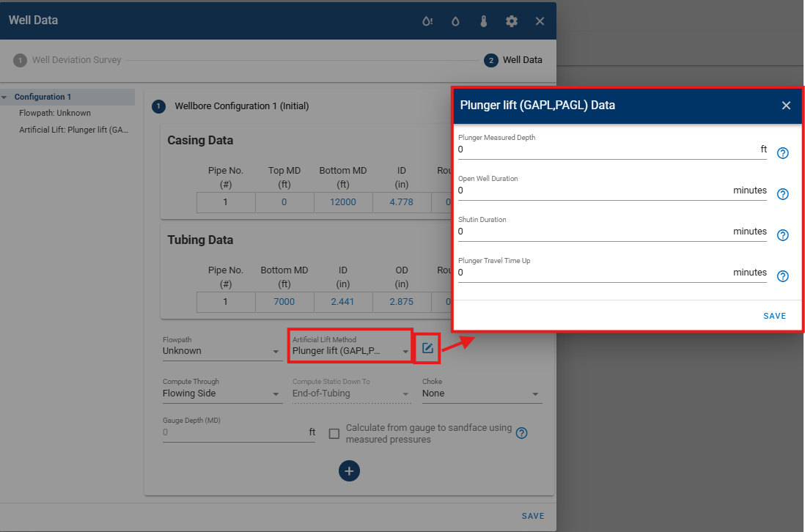Viewport: 805px width, 532px height.
Task: Click the water droplet icon in header
Action: tap(455, 21)
